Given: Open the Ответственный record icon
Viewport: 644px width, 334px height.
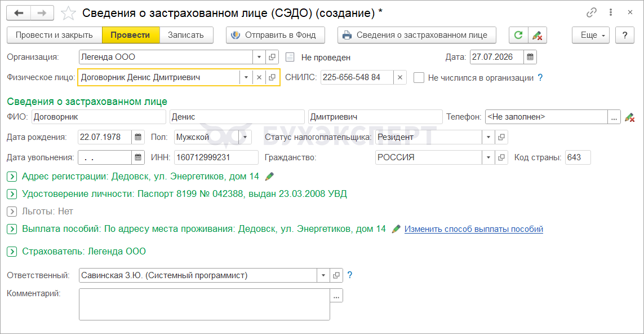Looking at the screenshot, I should pyautogui.click(x=336, y=275).
